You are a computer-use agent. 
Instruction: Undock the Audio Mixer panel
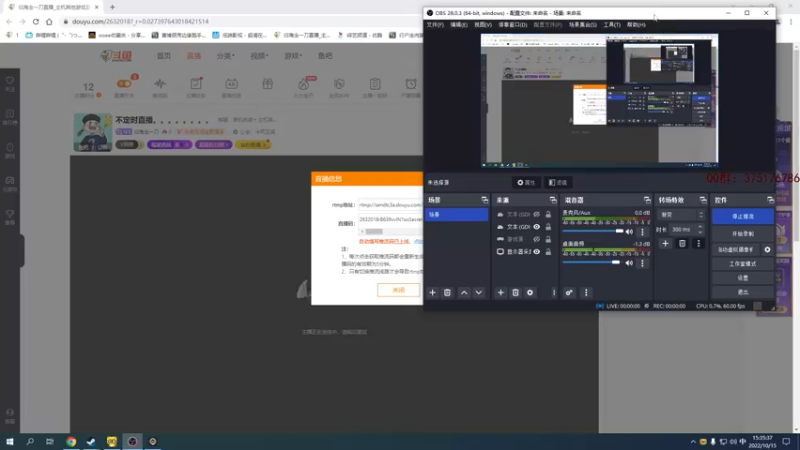tap(647, 200)
